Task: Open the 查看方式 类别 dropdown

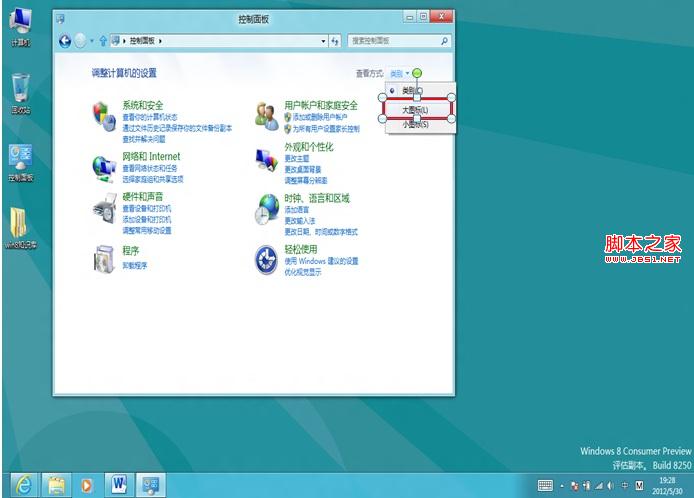Action: (399, 73)
